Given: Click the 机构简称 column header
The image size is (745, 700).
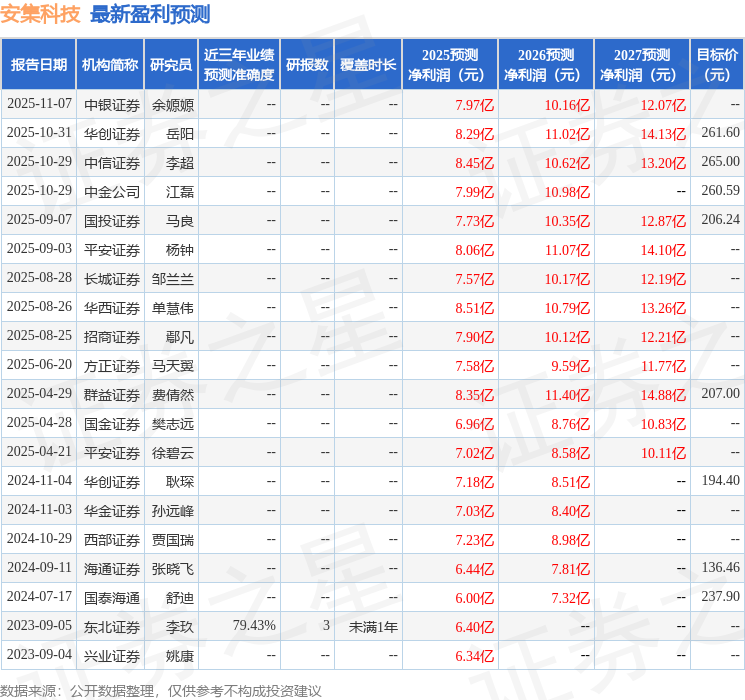Looking at the screenshot, I should click(x=110, y=65).
